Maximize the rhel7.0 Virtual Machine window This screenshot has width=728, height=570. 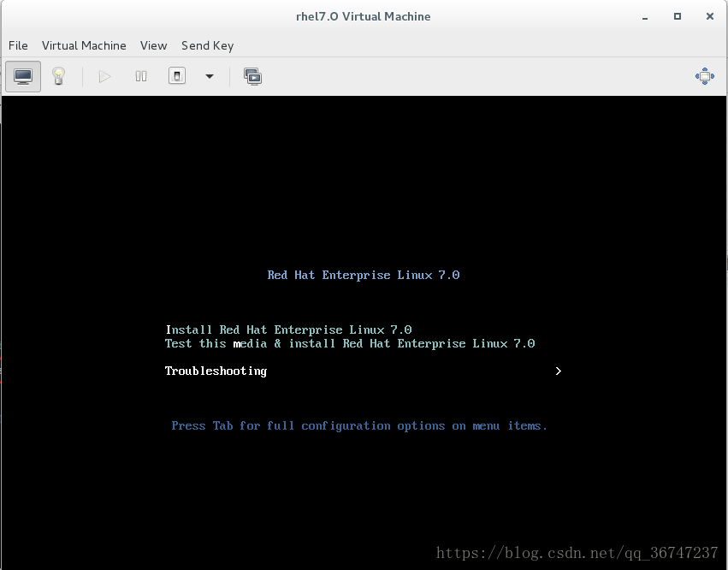tap(678, 16)
